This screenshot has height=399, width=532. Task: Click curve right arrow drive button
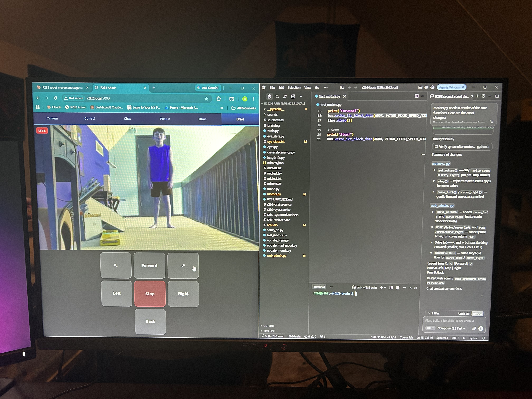coord(183,265)
